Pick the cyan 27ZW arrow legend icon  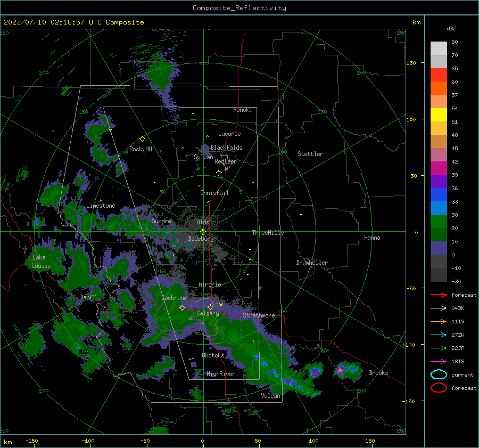pyautogui.click(x=439, y=335)
